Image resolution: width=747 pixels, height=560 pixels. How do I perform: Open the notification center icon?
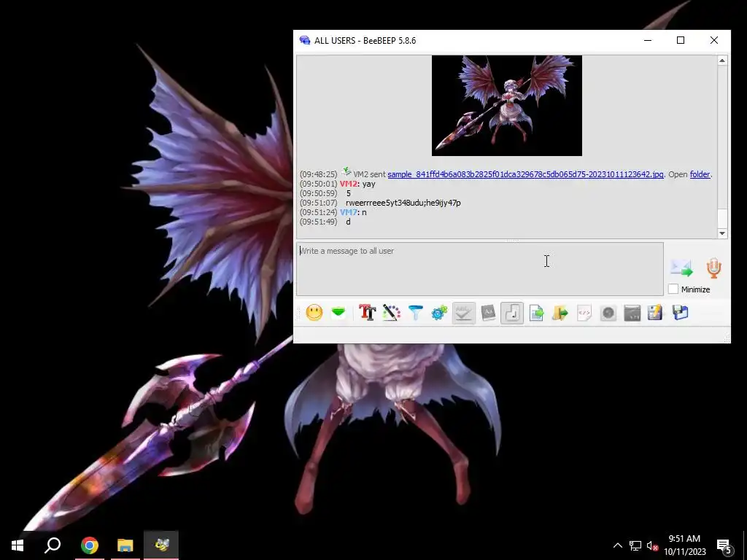[724, 545]
